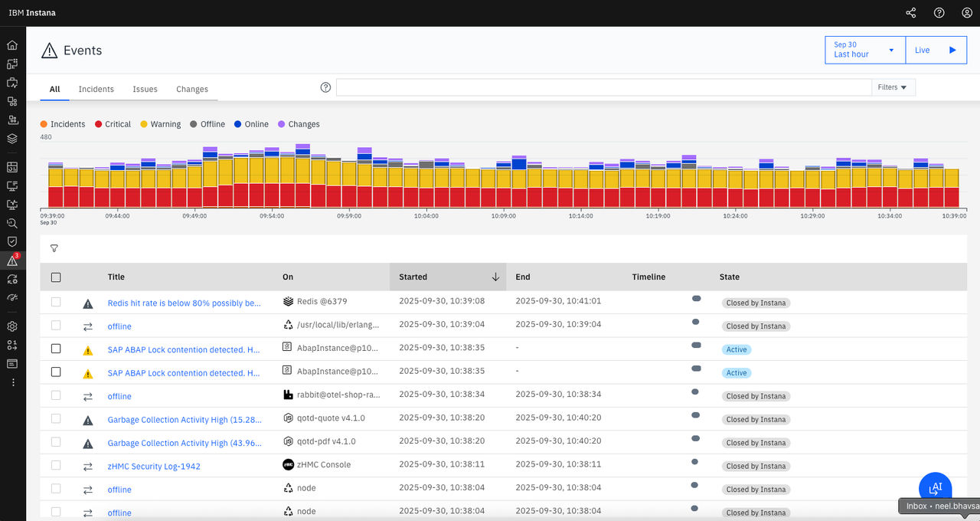Switch to the Changes tab
This screenshot has width=980, height=521.
(x=192, y=89)
